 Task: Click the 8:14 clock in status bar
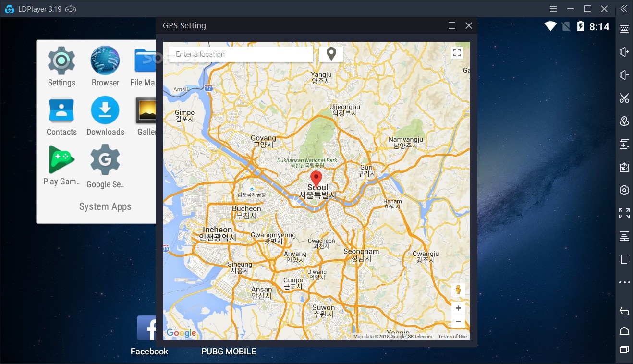[x=599, y=27]
